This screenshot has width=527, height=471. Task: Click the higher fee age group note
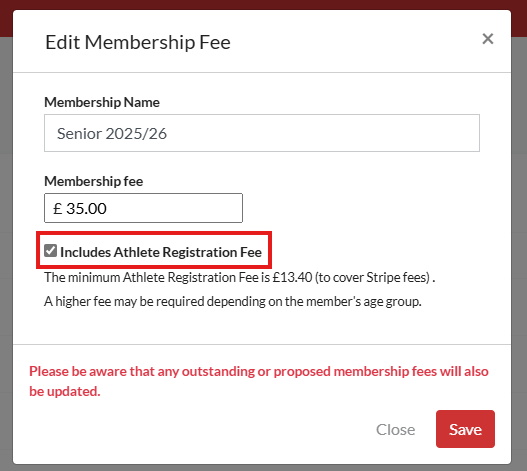click(233, 302)
